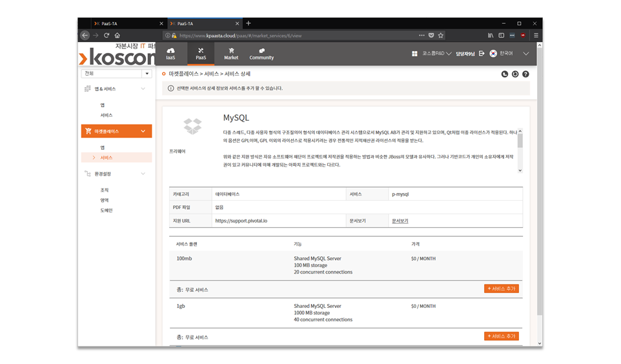The width and height of the screenshot is (621, 364).
Task: Toggle the browser sidebar view icon
Action: coord(502,35)
